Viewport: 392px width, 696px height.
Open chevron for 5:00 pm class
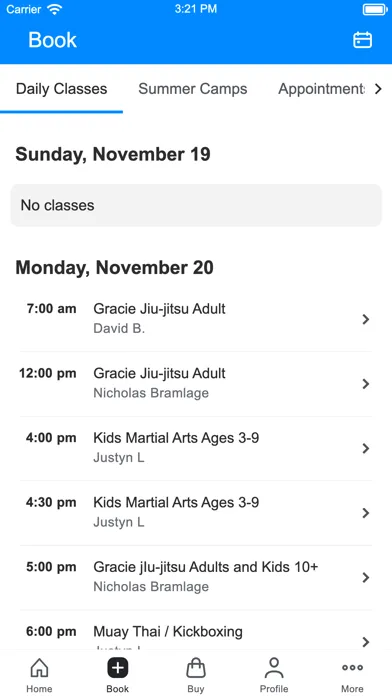pos(365,577)
